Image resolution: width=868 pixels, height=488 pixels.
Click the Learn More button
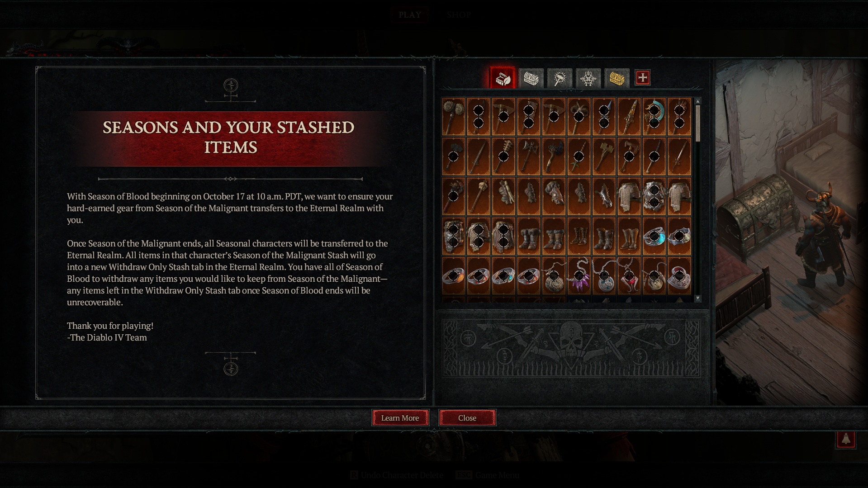pyautogui.click(x=400, y=418)
